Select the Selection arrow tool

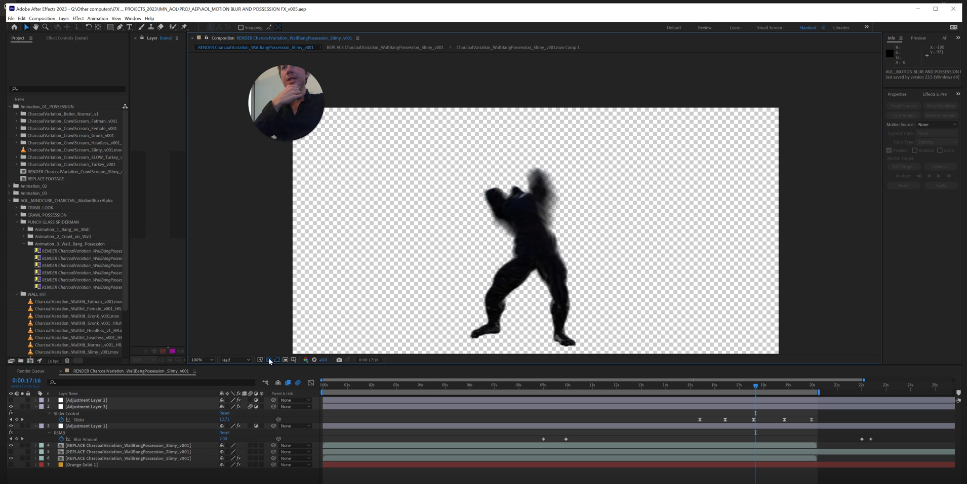point(26,27)
